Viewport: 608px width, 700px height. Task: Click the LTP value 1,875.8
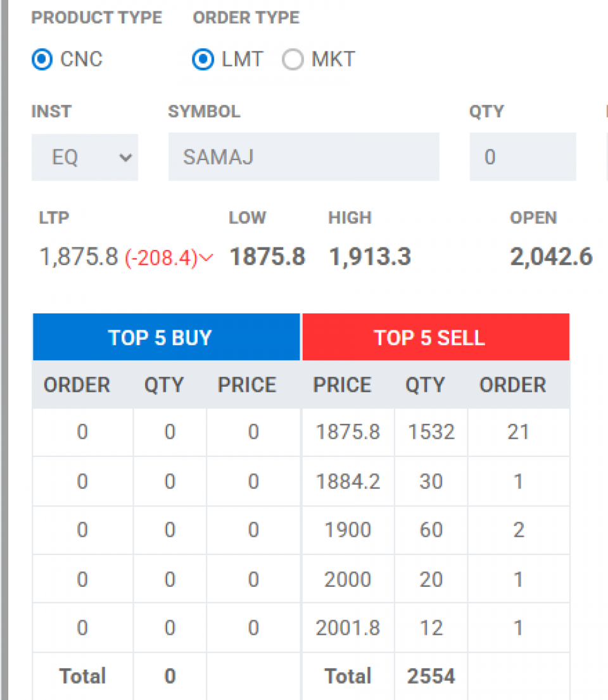[x=79, y=258]
